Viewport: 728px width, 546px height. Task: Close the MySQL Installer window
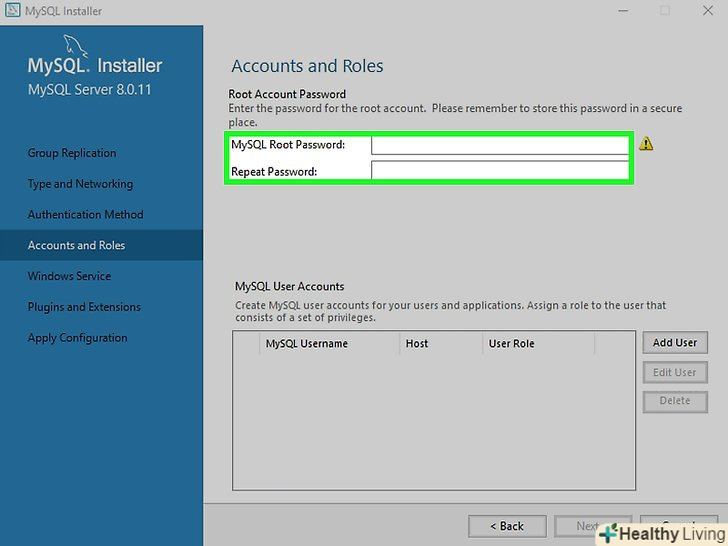click(x=708, y=11)
